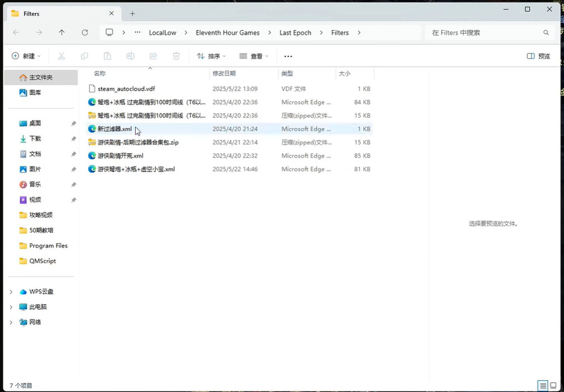
Task: Click the Paste icon in the toolbar
Action: tap(107, 56)
